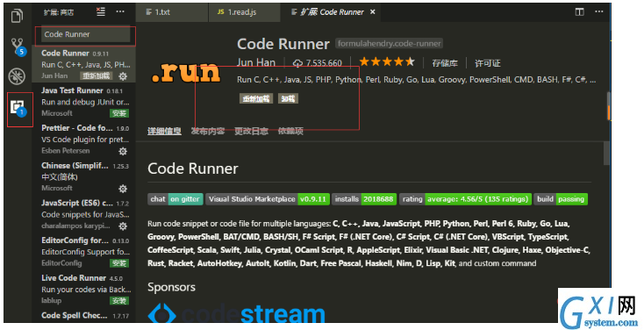The width and height of the screenshot is (644, 330).
Task: Clear the extensions search results icon
Action: click(101, 12)
